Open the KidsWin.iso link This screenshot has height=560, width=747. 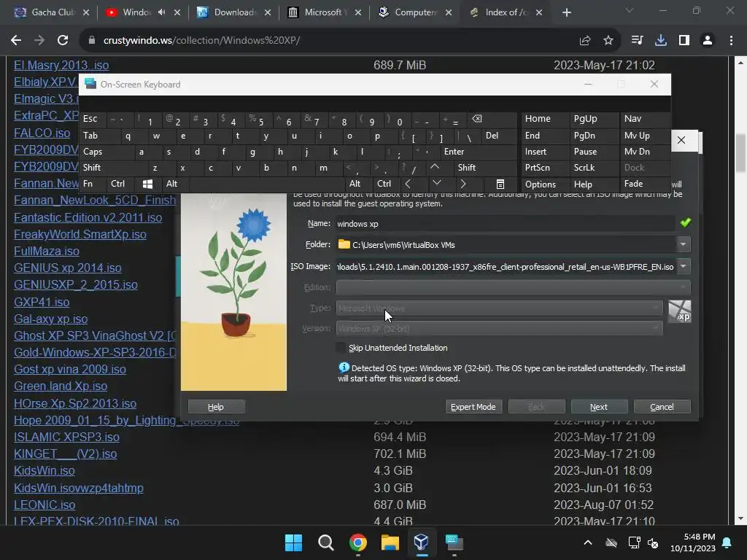[44, 471]
